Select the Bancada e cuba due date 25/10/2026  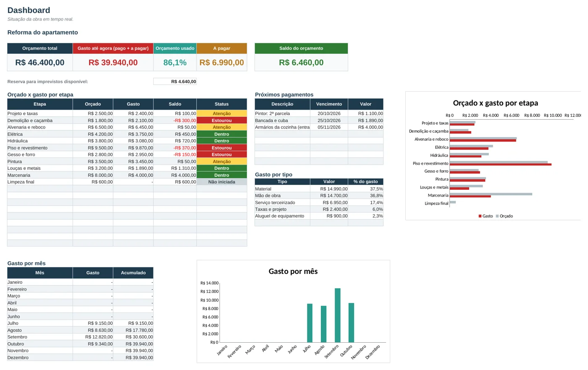(x=329, y=121)
